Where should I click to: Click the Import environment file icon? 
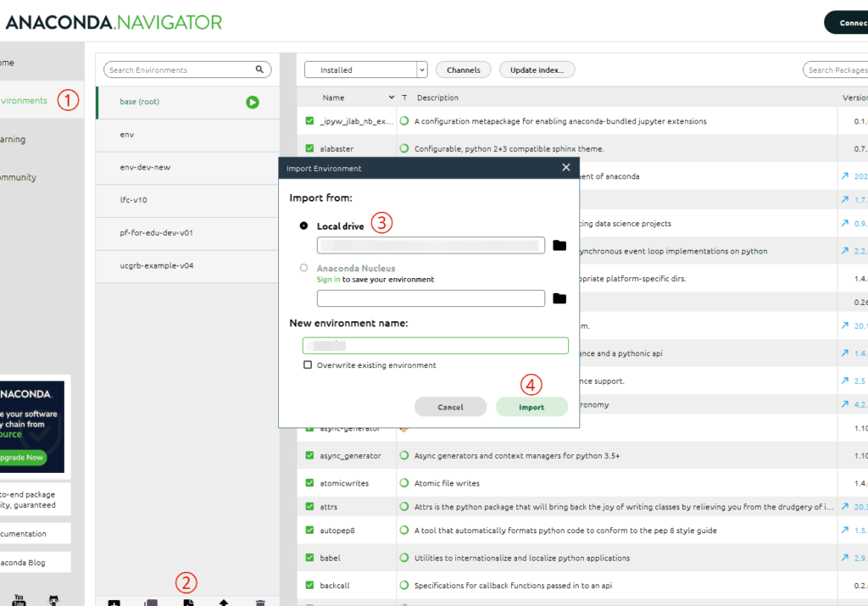[189, 603]
